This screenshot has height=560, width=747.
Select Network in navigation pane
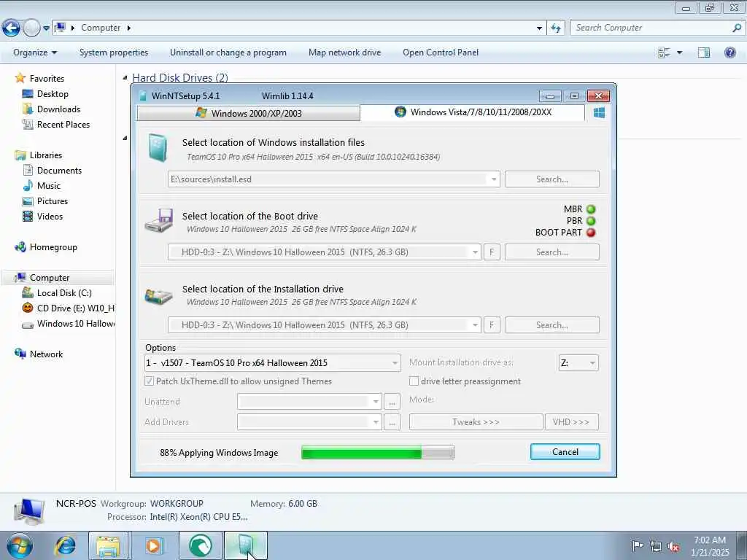pos(39,354)
